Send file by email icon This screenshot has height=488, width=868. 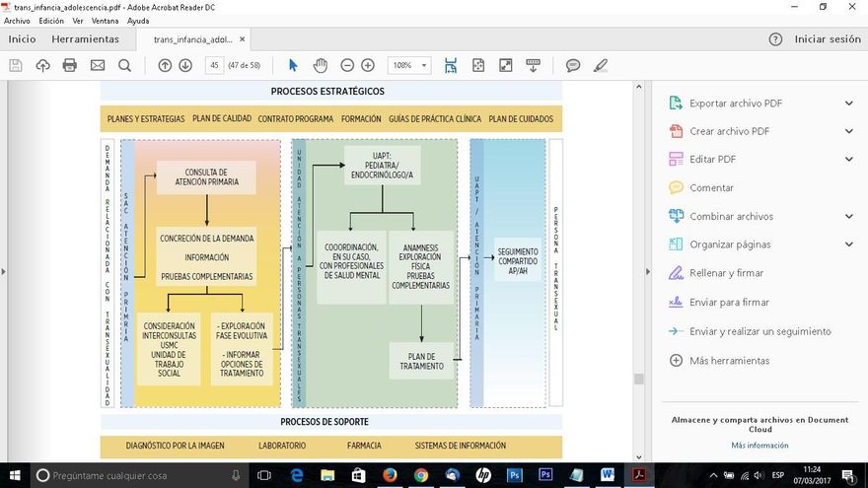[x=98, y=65]
